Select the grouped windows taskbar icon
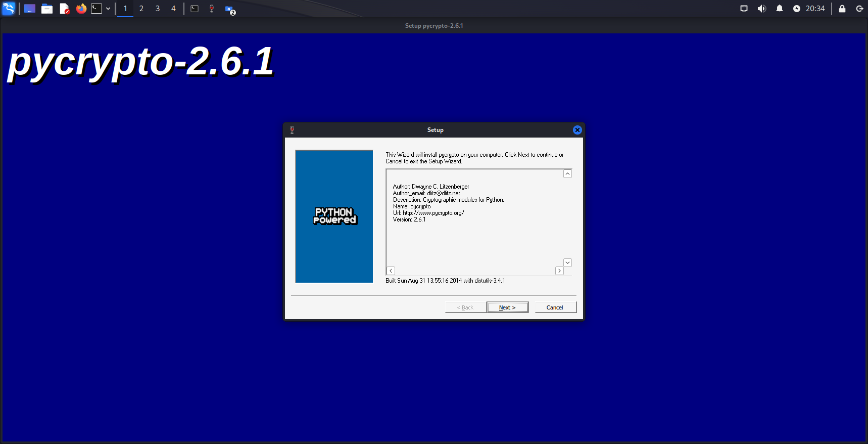Screen dimensions: 868x444 [x=230, y=10]
